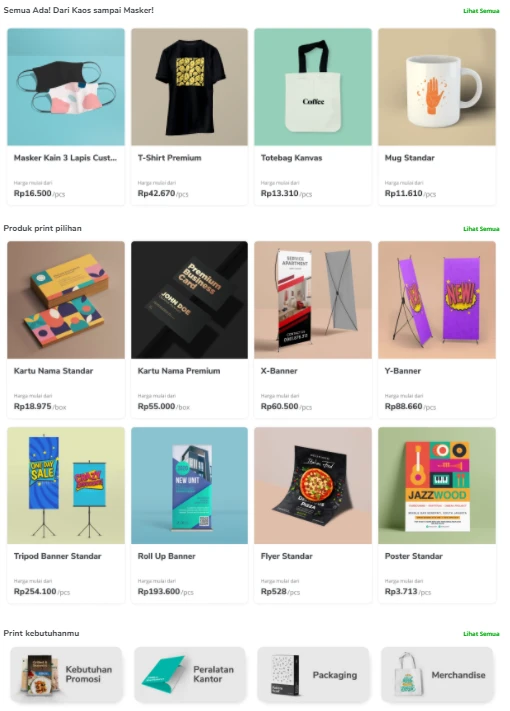Open the Kartu Nama Standar card image
This screenshot has height=711, width=510.
point(66,300)
